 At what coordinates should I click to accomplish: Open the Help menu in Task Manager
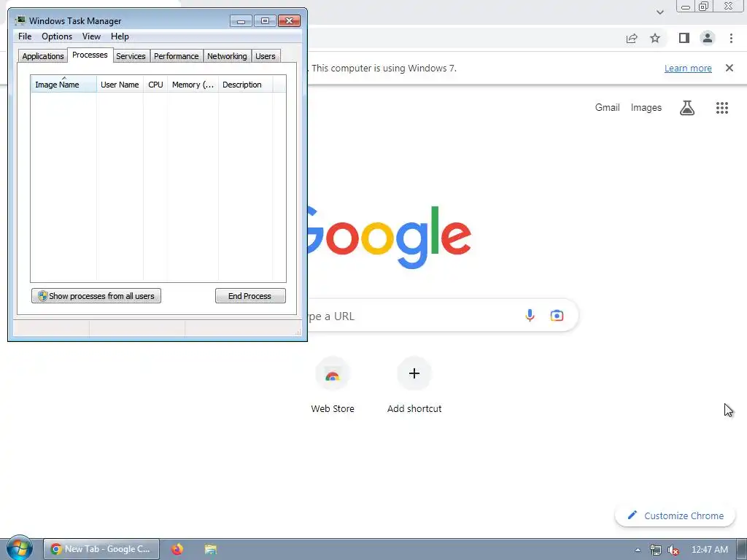pyautogui.click(x=120, y=36)
